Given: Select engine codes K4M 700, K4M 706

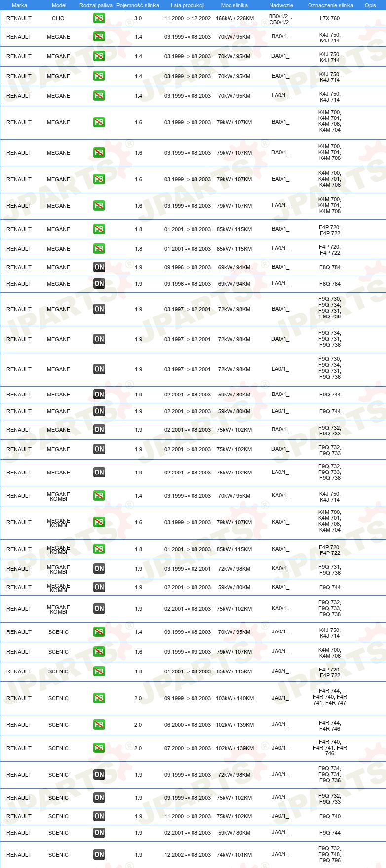Looking at the screenshot, I should point(330,653).
